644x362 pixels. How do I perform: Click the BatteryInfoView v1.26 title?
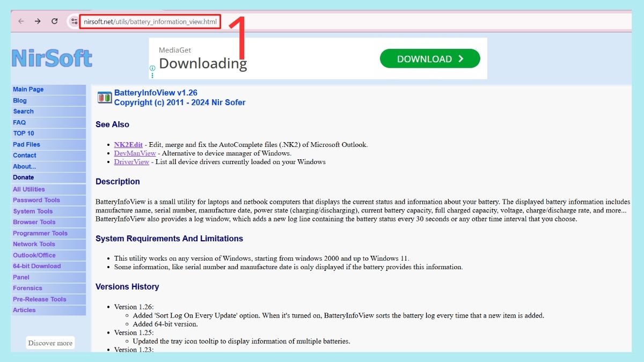156,93
